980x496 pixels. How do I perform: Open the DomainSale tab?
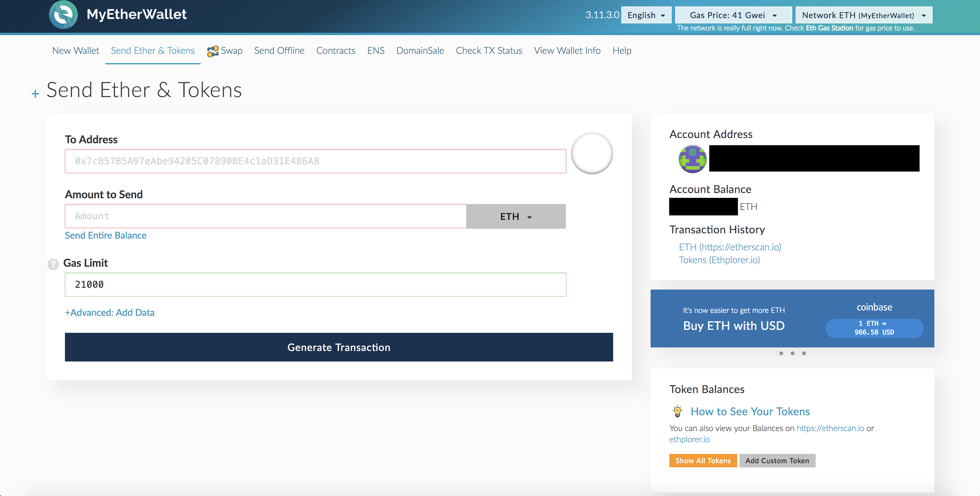420,51
